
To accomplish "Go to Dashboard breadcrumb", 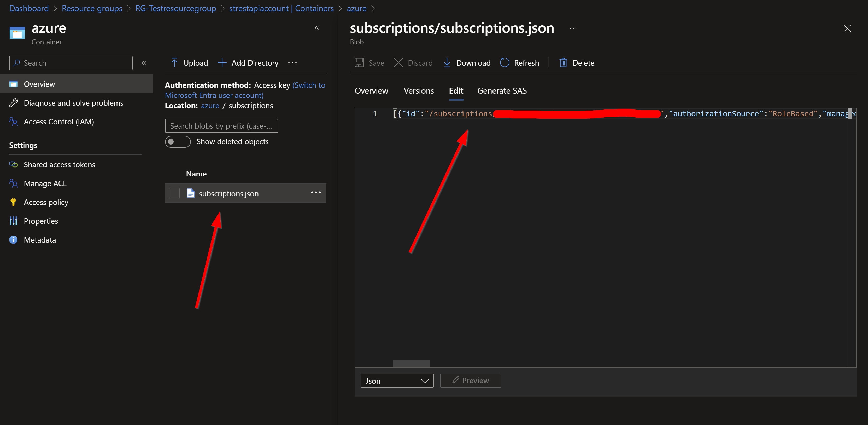I will click(x=29, y=8).
